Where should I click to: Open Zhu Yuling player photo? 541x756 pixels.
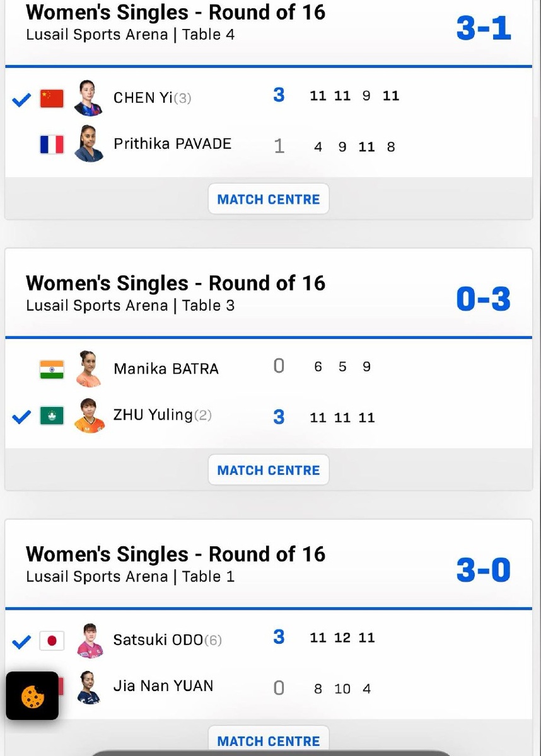click(89, 416)
